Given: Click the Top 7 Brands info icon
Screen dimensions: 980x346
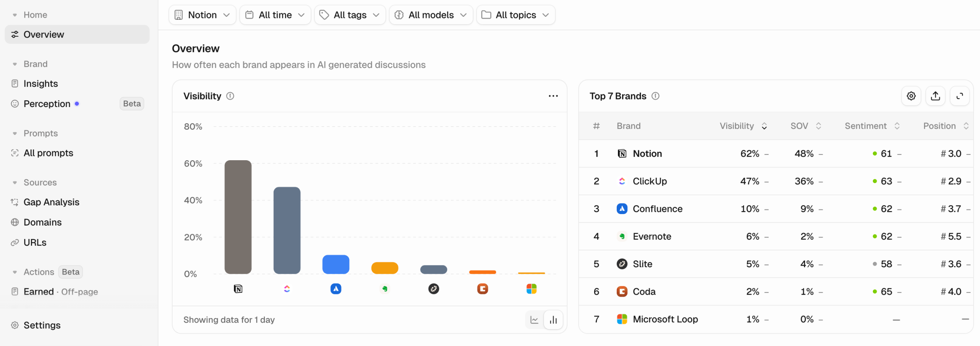Looking at the screenshot, I should [x=655, y=96].
